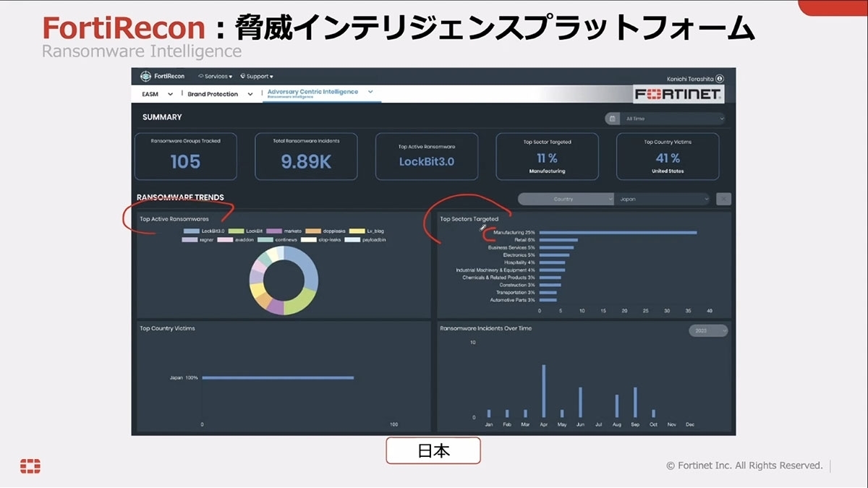Toggle the Lv_blog legend swatch
The image size is (868, 488).
357,231
